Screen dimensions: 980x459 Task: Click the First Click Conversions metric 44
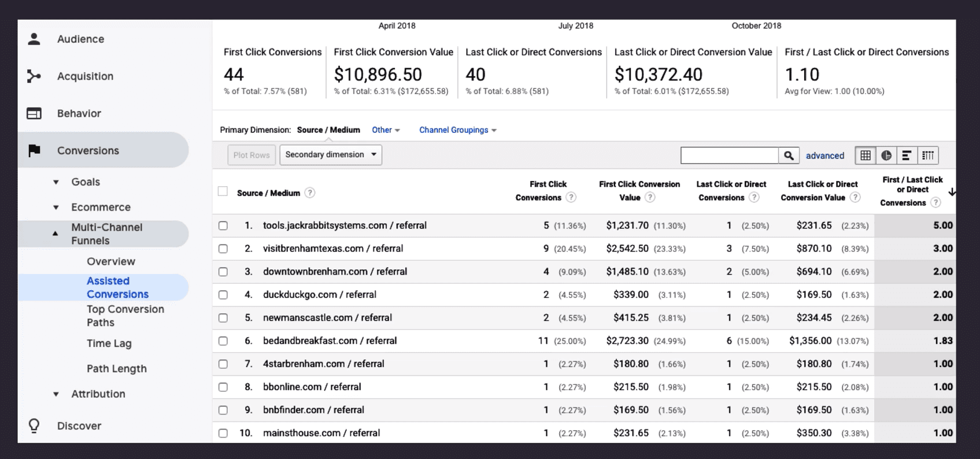click(234, 75)
